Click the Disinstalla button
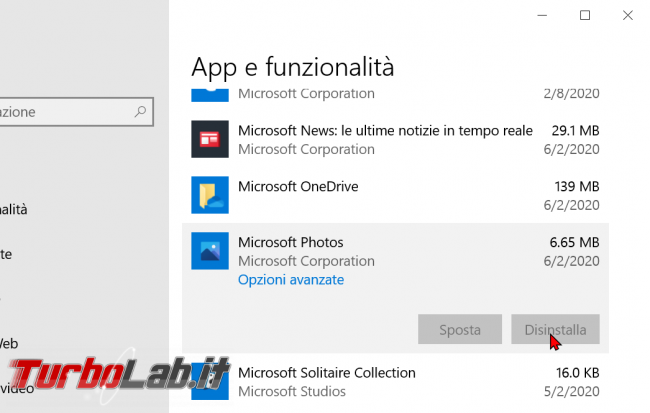650x413 pixels. (x=555, y=329)
